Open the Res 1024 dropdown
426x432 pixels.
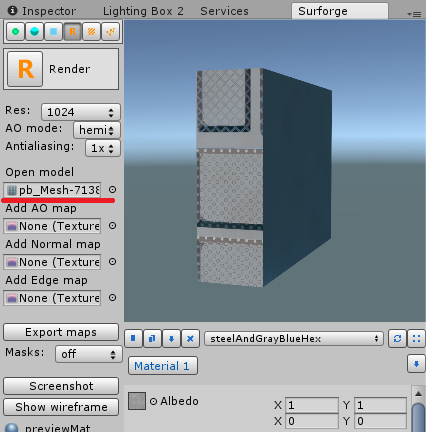tap(81, 112)
